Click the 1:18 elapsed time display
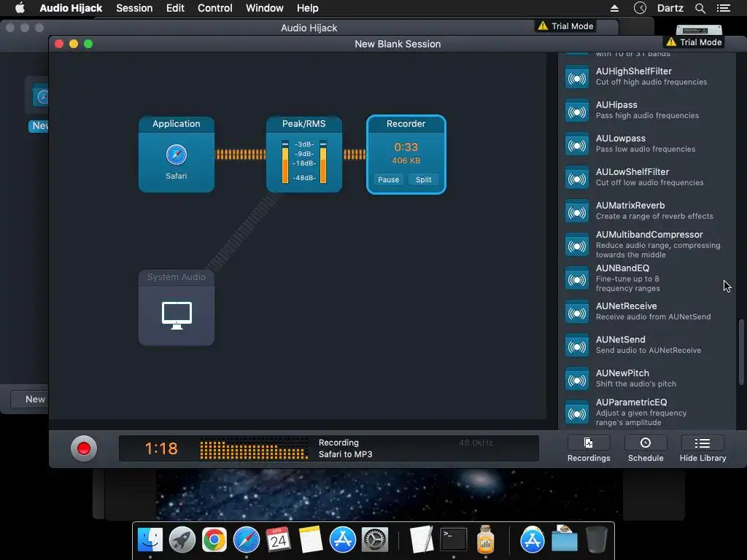Viewport: 747px width, 560px height. click(x=161, y=448)
